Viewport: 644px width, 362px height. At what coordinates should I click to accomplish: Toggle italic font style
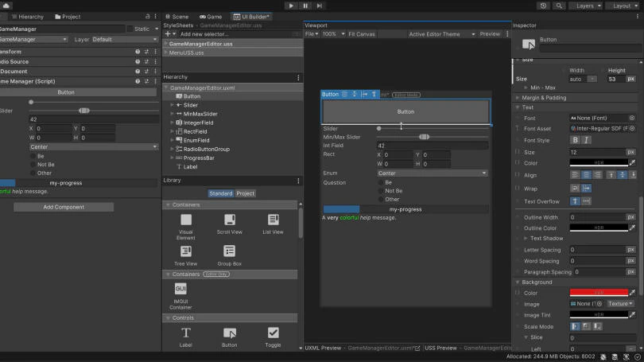[x=586, y=140]
